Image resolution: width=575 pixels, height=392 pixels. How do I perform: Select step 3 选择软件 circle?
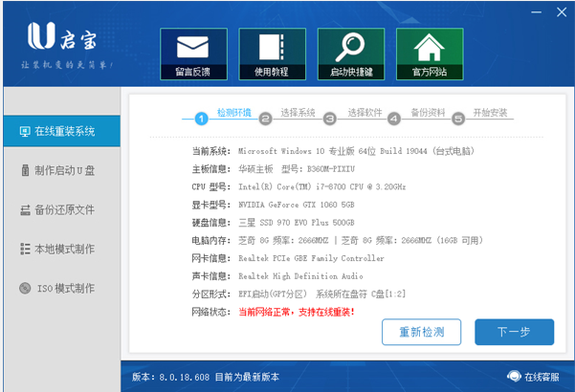click(330, 119)
